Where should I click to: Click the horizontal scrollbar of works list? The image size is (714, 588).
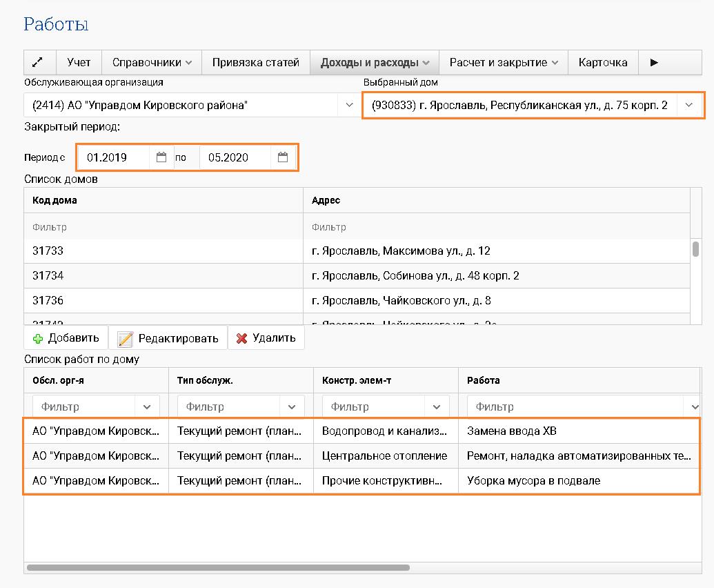[217, 568]
